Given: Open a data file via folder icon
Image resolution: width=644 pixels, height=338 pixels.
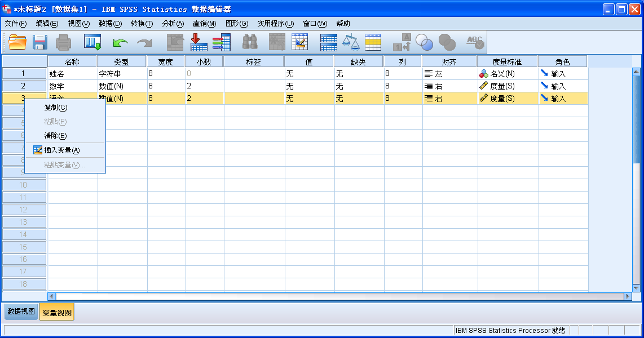Looking at the screenshot, I should (x=17, y=42).
